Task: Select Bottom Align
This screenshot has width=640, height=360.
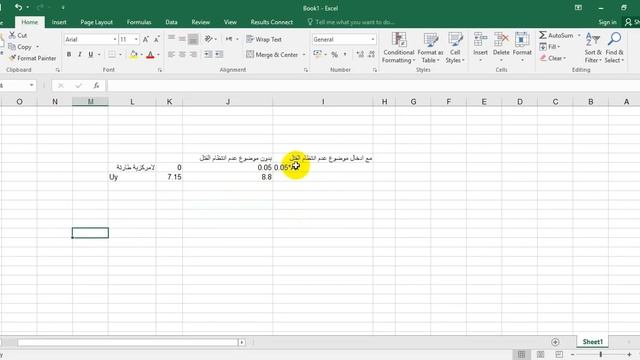Action: (x=193, y=39)
